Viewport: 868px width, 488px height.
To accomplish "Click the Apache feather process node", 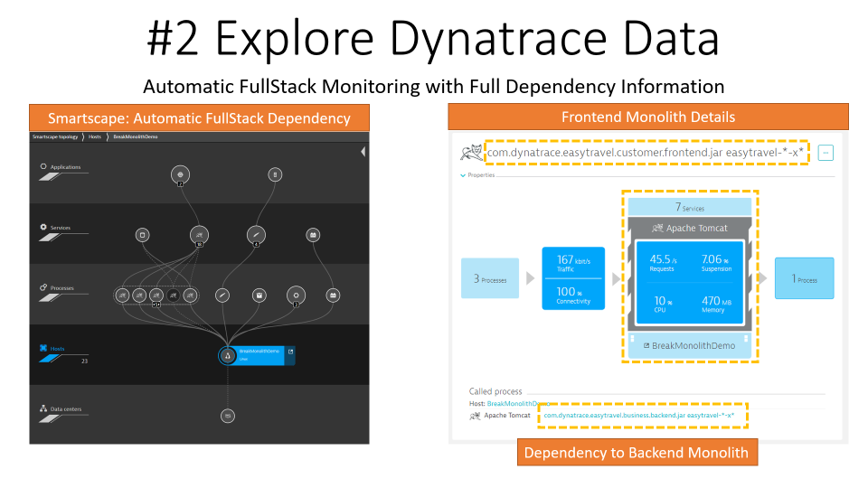I will 222,296.
